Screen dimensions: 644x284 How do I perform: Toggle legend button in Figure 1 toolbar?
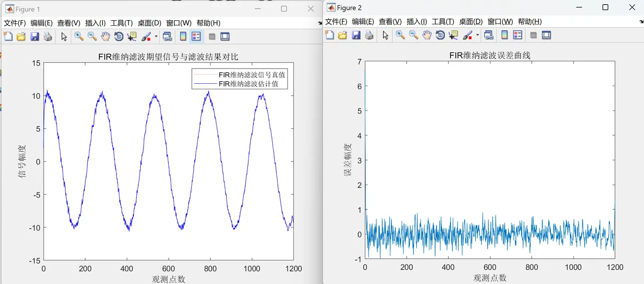pos(196,36)
